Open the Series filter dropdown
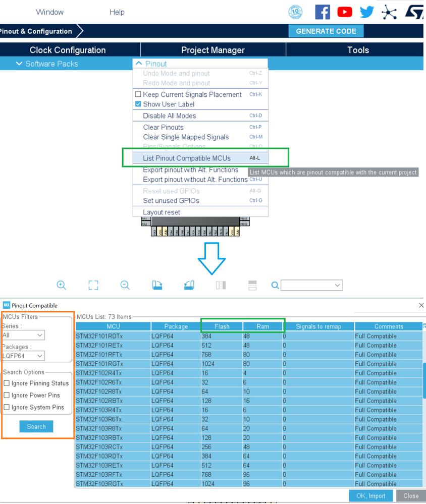 tap(23, 335)
